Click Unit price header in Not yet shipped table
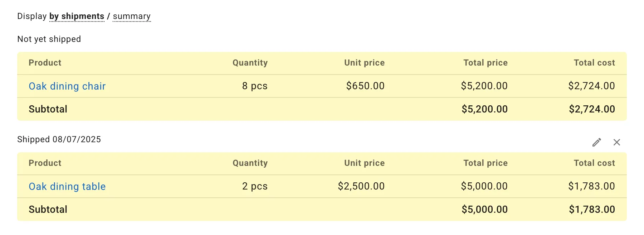This screenshot has height=235, width=644. pyautogui.click(x=364, y=63)
